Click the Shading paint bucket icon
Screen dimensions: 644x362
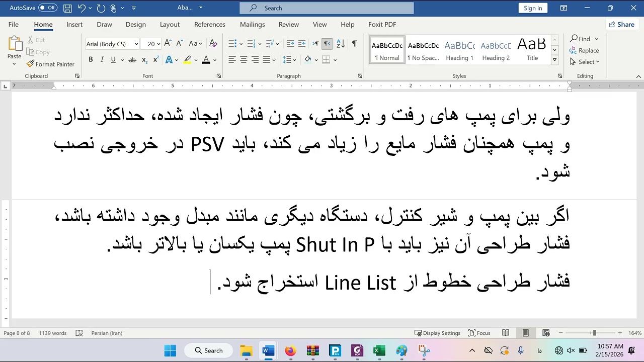coord(307,60)
